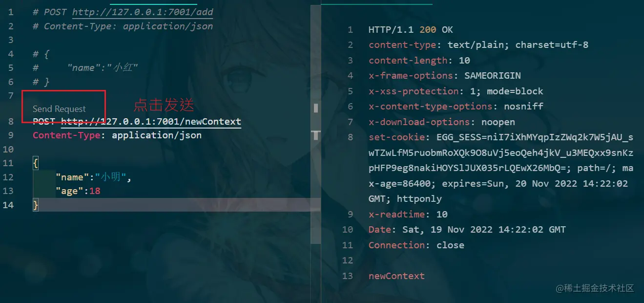Click the newContext response body text
644x303 pixels.
tap(396, 276)
